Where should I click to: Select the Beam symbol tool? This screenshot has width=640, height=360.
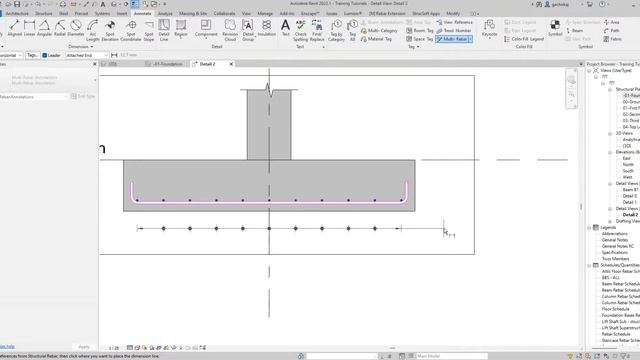coord(575,31)
